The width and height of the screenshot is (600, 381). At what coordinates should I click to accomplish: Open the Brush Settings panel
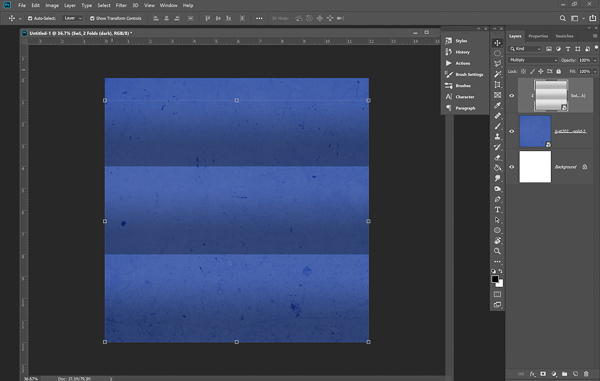[464, 75]
